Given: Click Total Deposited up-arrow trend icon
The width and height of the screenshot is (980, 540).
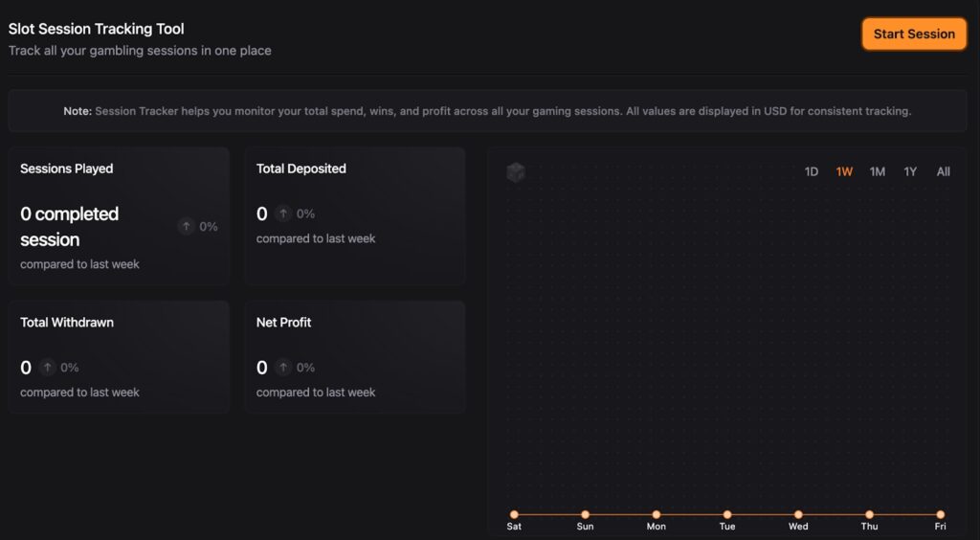Looking at the screenshot, I should tap(283, 214).
